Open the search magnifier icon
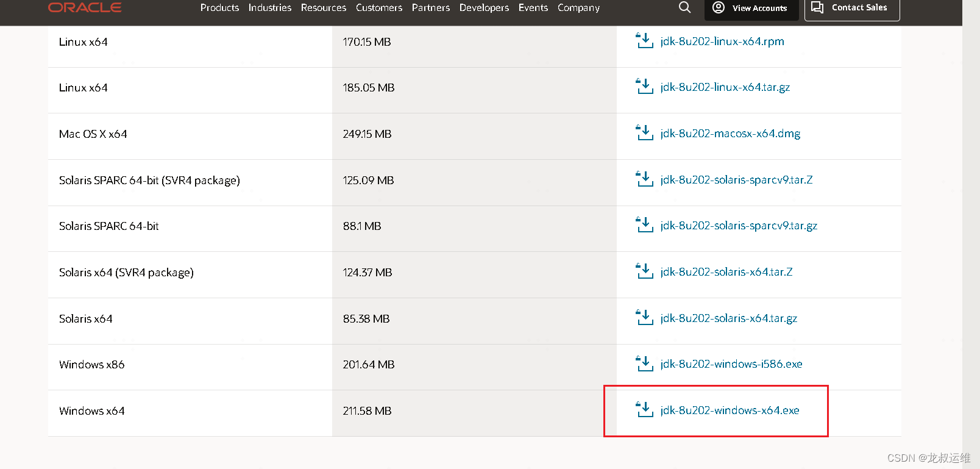This screenshot has width=980, height=469. point(685,7)
